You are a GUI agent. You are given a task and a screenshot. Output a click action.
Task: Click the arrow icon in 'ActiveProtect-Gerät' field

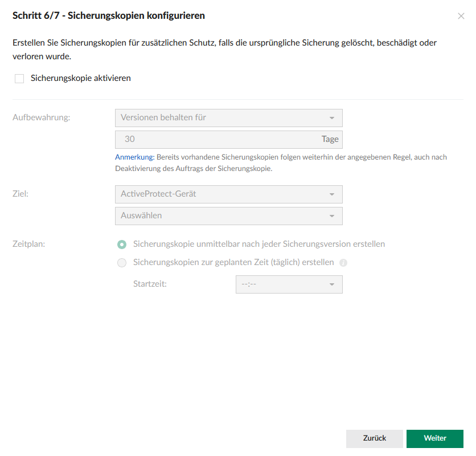tap(332, 194)
